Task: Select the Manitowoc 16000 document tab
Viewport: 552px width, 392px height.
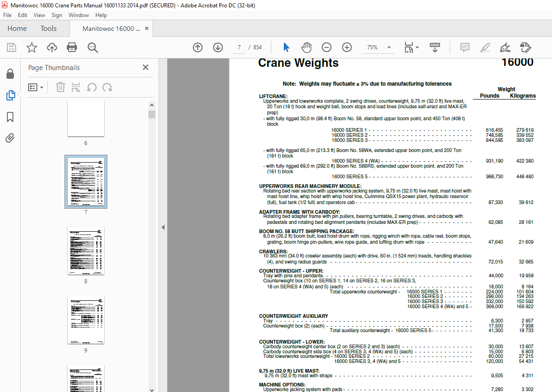Action: 111,29
